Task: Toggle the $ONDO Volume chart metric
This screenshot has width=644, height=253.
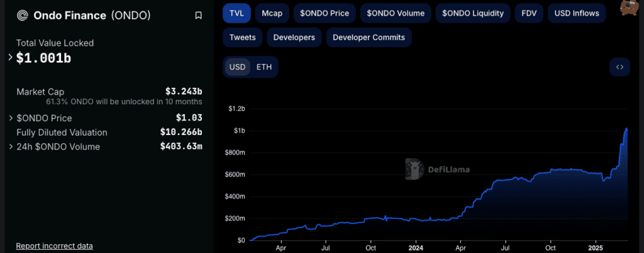Action: [x=396, y=13]
